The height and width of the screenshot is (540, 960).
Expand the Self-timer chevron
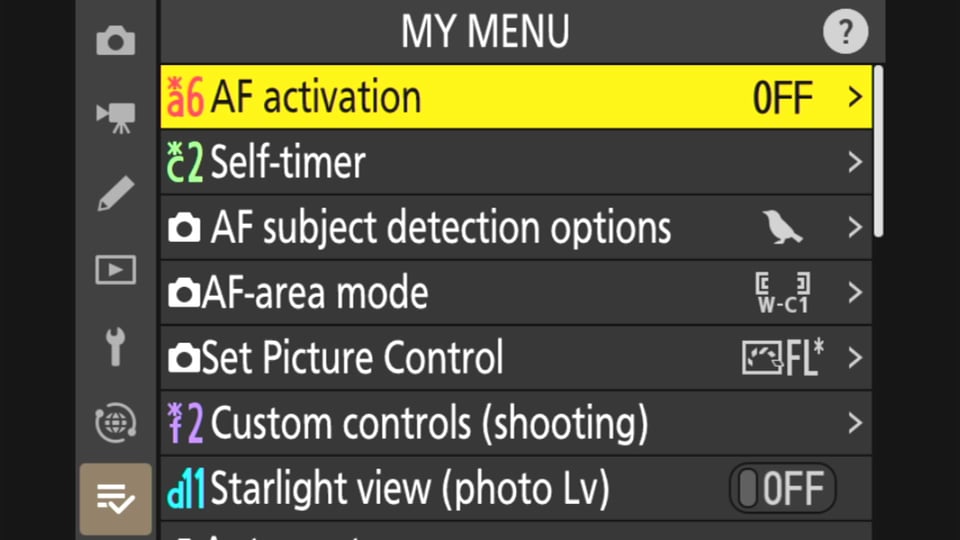point(855,162)
